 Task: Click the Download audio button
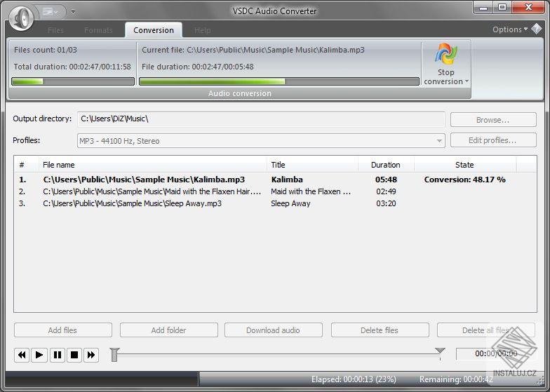click(x=274, y=330)
